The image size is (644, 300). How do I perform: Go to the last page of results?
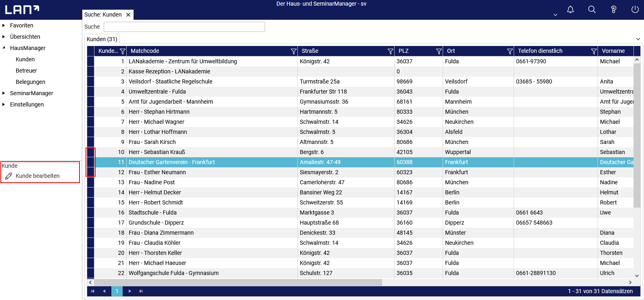[141, 291]
